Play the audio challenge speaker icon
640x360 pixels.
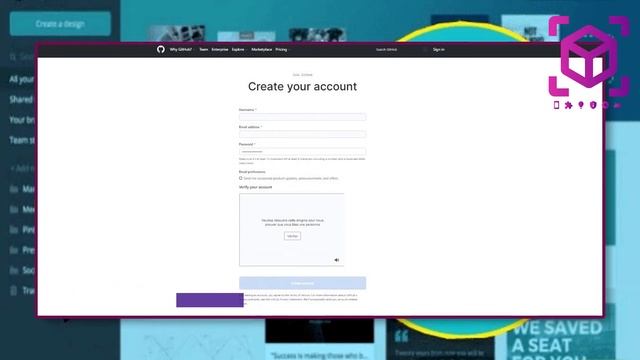coord(337,260)
